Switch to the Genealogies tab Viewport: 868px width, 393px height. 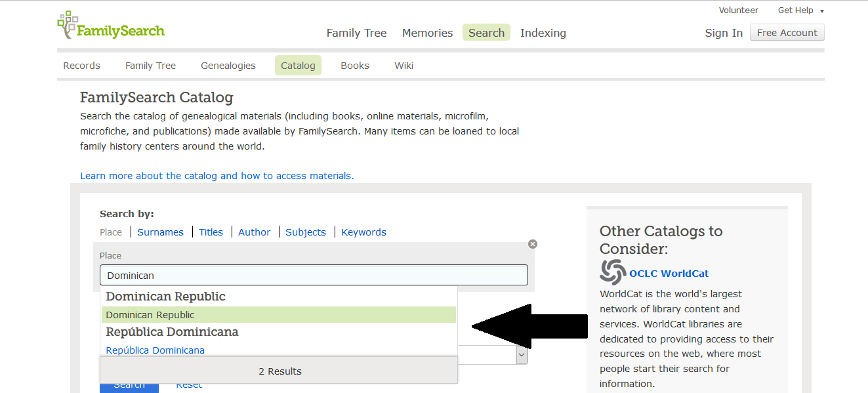(x=228, y=66)
